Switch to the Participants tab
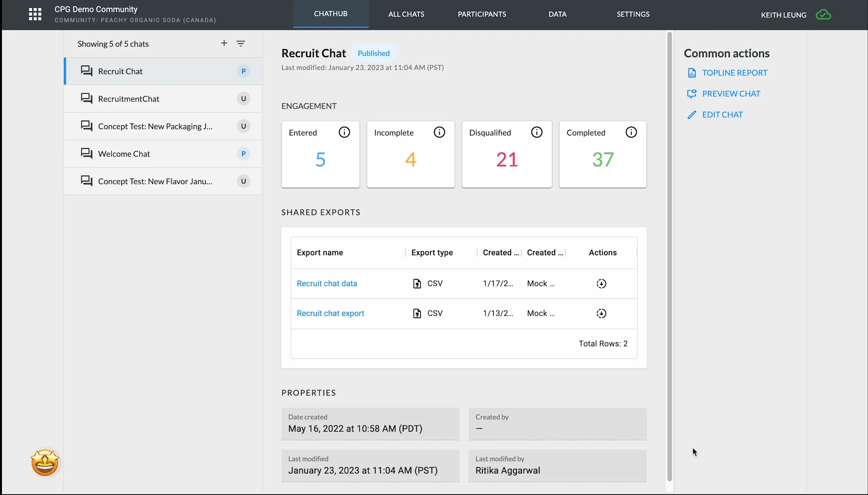 click(x=482, y=14)
